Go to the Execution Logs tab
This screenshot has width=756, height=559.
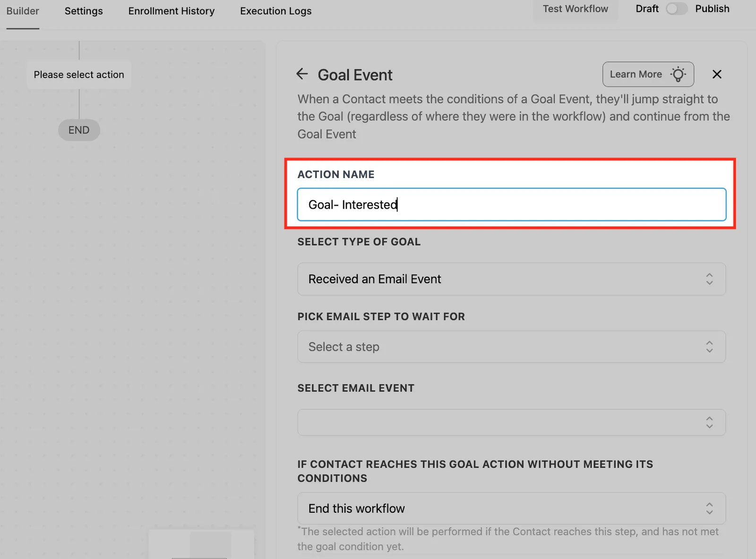pos(276,11)
